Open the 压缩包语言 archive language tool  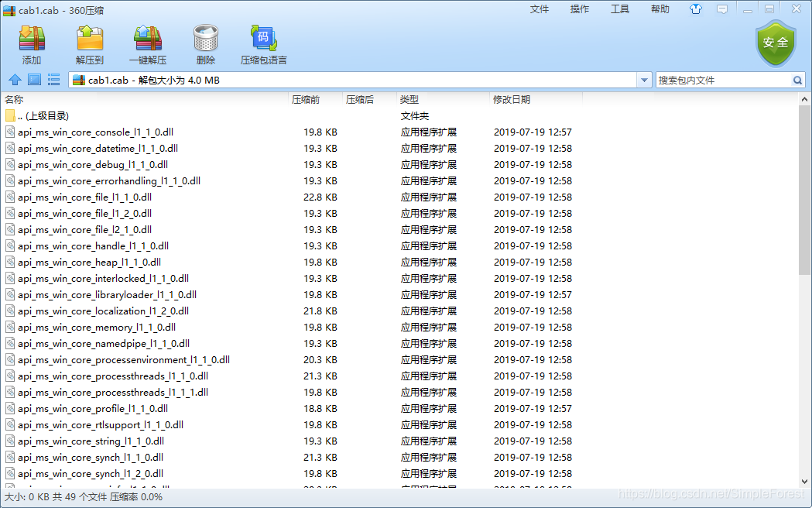click(x=264, y=39)
